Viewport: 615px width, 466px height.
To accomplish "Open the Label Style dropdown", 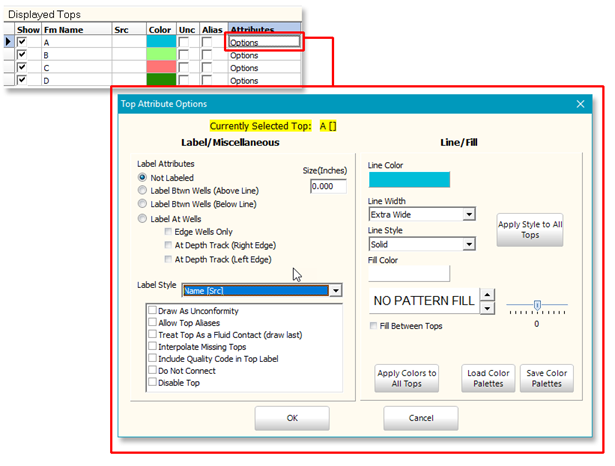I will pos(336,291).
